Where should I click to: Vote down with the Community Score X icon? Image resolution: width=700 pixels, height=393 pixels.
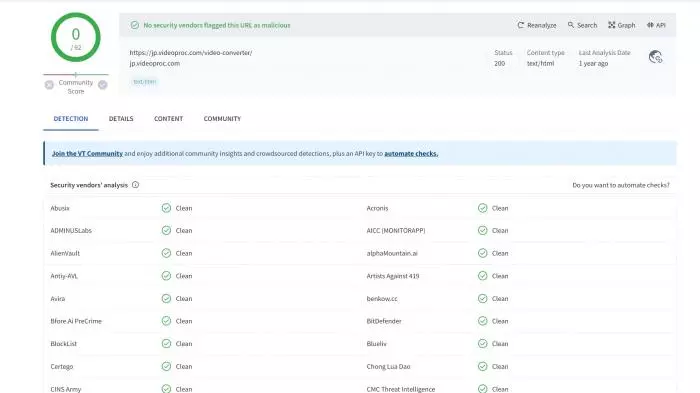[x=49, y=84]
